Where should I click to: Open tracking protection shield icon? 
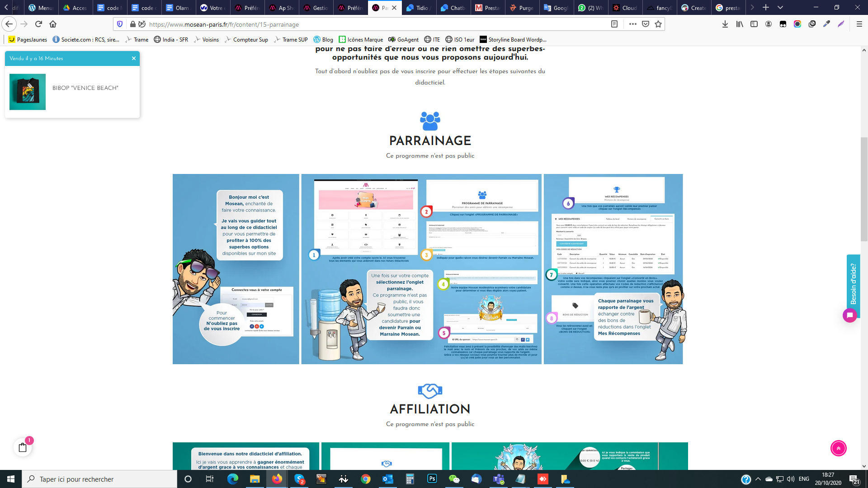coord(120,24)
